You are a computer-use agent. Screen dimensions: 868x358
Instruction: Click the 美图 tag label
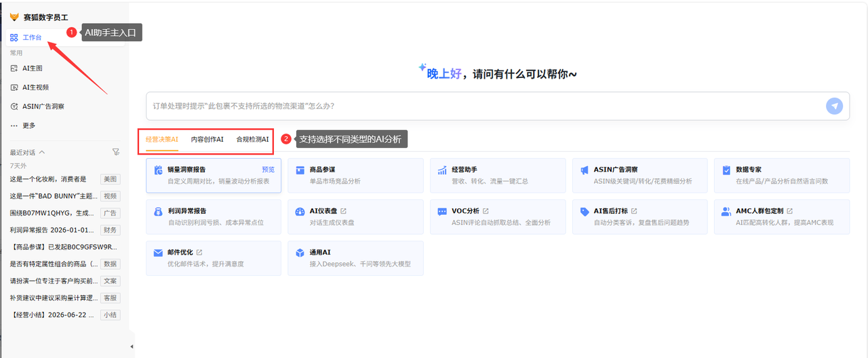(x=111, y=179)
